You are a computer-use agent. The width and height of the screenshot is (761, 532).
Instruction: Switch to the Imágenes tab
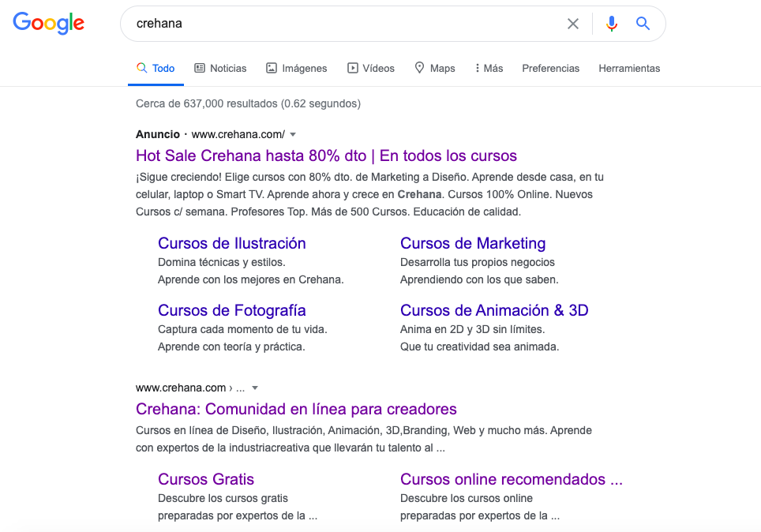pyautogui.click(x=296, y=69)
